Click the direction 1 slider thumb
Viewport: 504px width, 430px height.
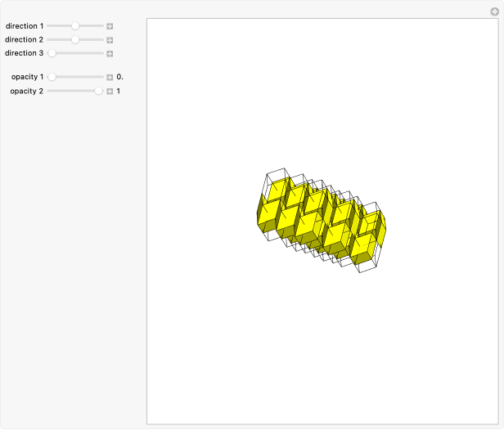tap(75, 26)
